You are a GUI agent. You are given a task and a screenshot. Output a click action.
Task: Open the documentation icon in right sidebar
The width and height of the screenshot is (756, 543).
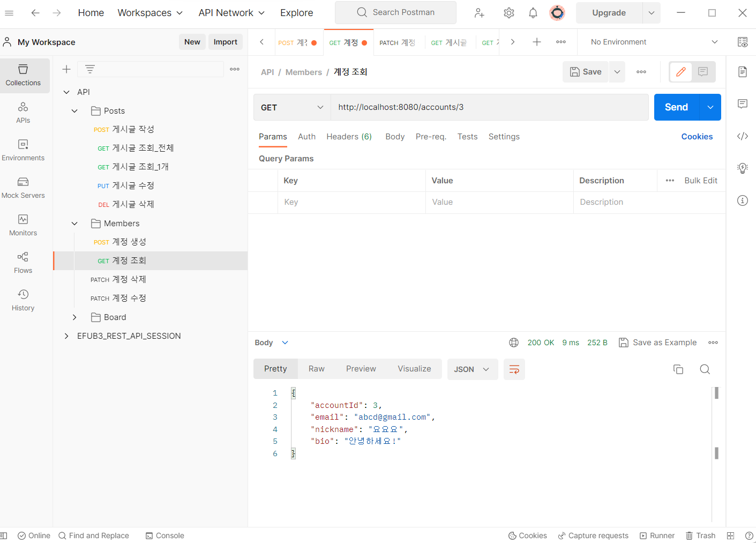click(x=743, y=72)
